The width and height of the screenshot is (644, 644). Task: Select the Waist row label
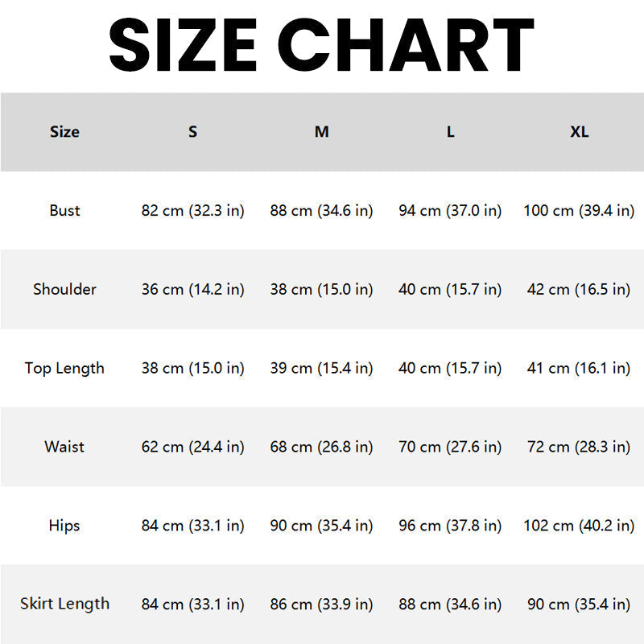tap(64, 447)
